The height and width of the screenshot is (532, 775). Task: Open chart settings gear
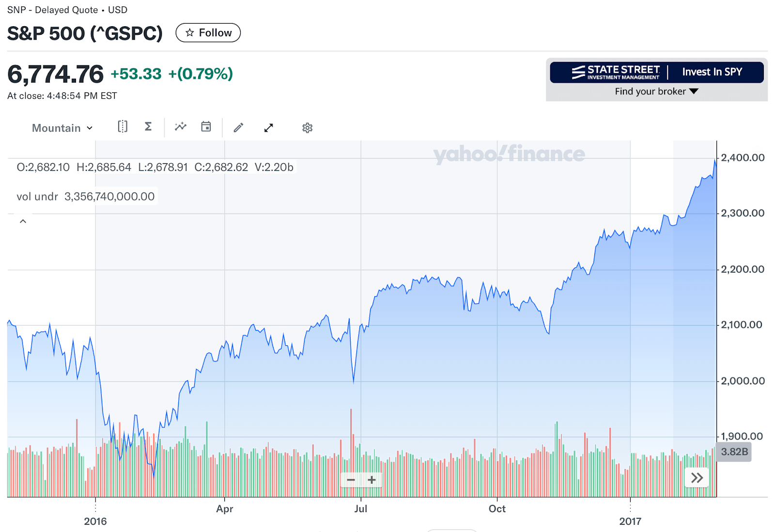[x=307, y=128]
